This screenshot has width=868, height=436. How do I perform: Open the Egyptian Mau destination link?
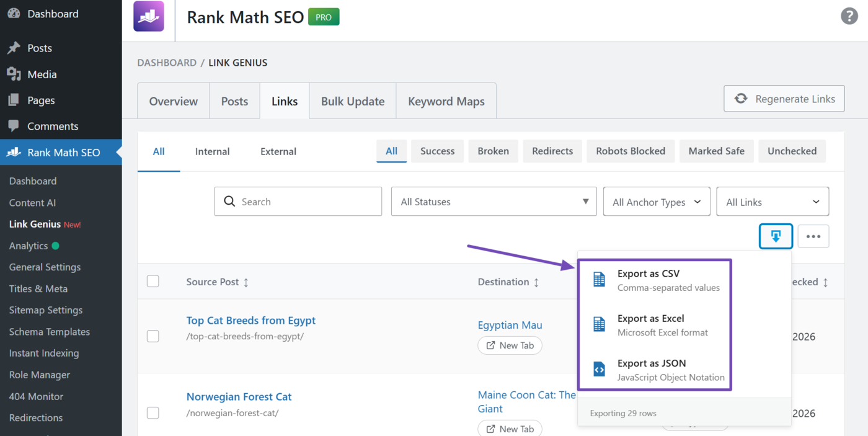(510, 325)
